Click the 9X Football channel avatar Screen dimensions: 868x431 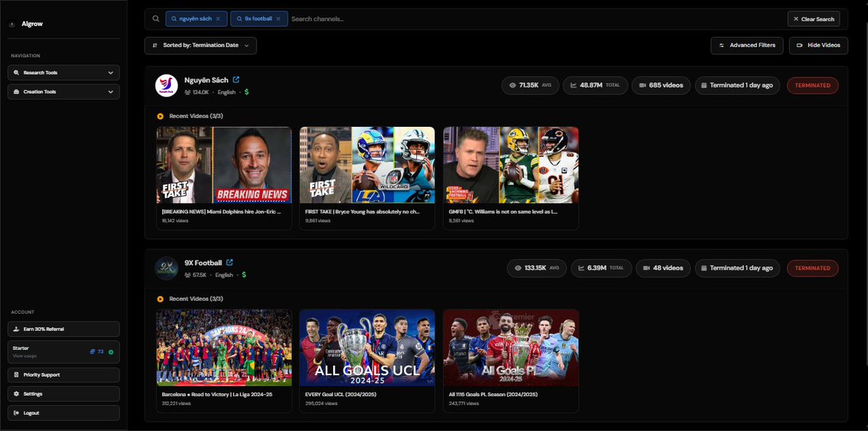[166, 268]
